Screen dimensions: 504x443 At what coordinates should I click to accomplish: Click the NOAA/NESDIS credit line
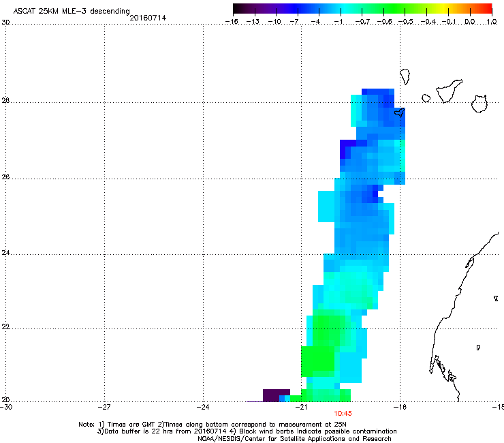[294, 439]
